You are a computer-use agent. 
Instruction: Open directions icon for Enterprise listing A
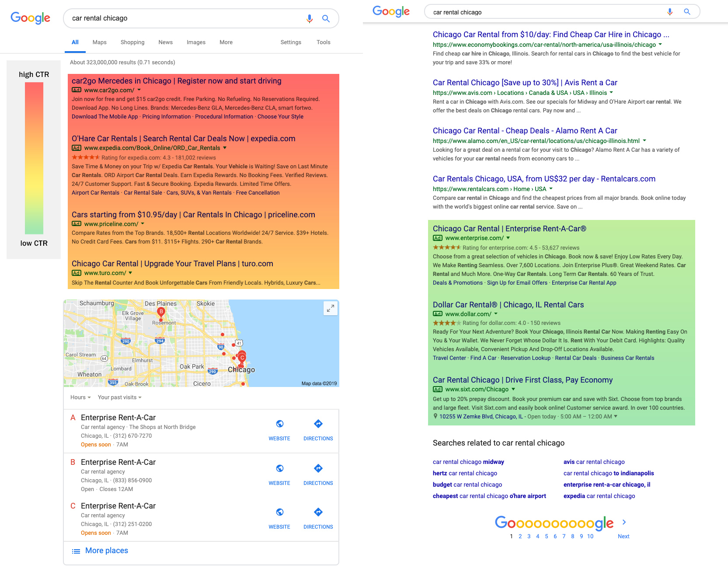pyautogui.click(x=318, y=423)
